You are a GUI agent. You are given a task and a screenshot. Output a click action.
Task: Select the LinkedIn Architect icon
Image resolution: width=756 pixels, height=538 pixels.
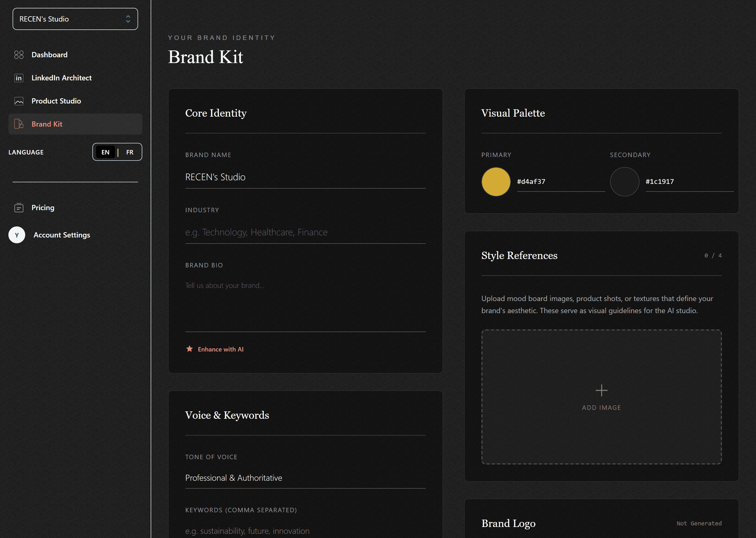click(x=19, y=78)
